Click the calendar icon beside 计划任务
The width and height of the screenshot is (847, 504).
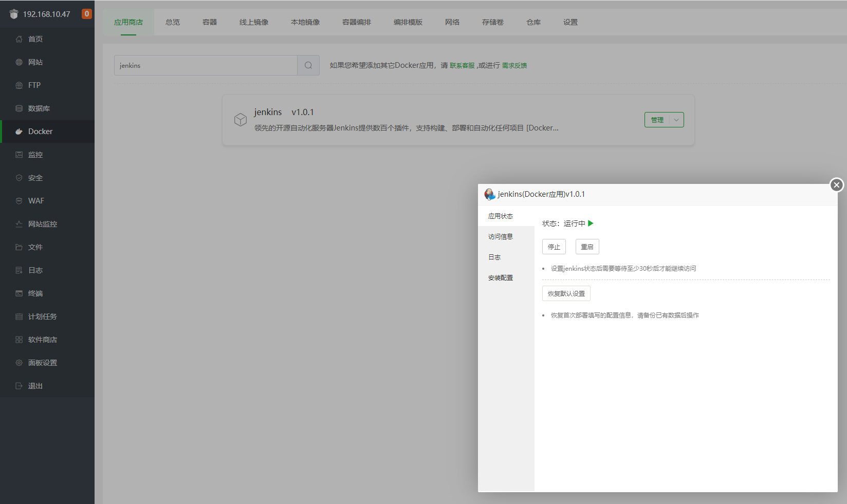pos(19,316)
